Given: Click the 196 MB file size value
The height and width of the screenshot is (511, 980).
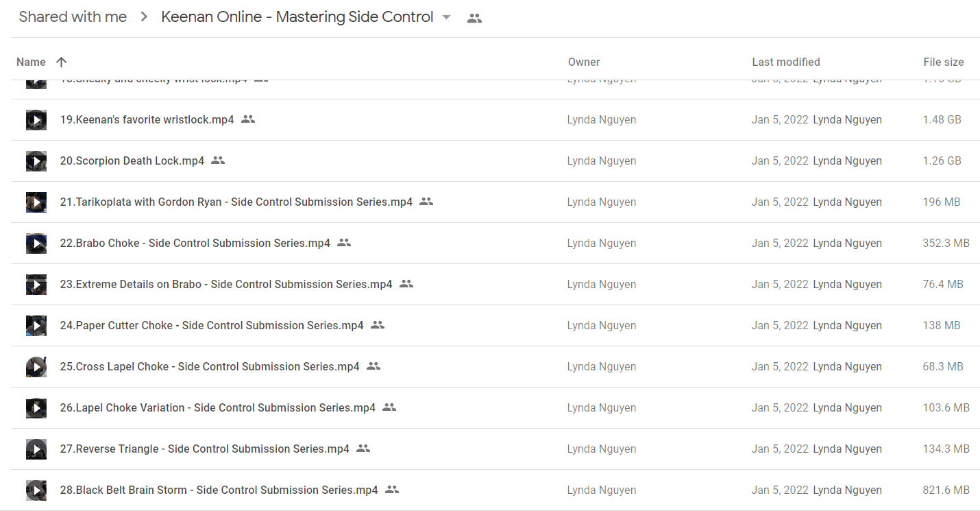Looking at the screenshot, I should (942, 202).
